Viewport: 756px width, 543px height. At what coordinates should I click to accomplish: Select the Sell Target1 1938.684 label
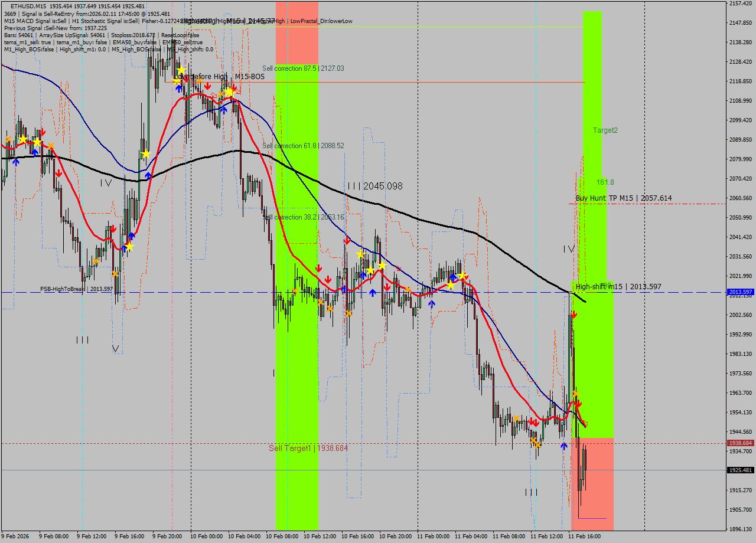click(308, 448)
